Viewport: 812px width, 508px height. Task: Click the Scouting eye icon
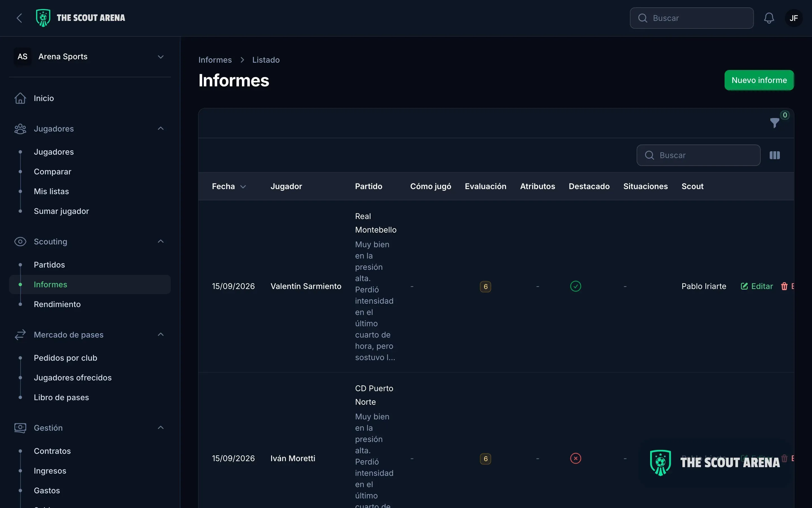pos(20,242)
